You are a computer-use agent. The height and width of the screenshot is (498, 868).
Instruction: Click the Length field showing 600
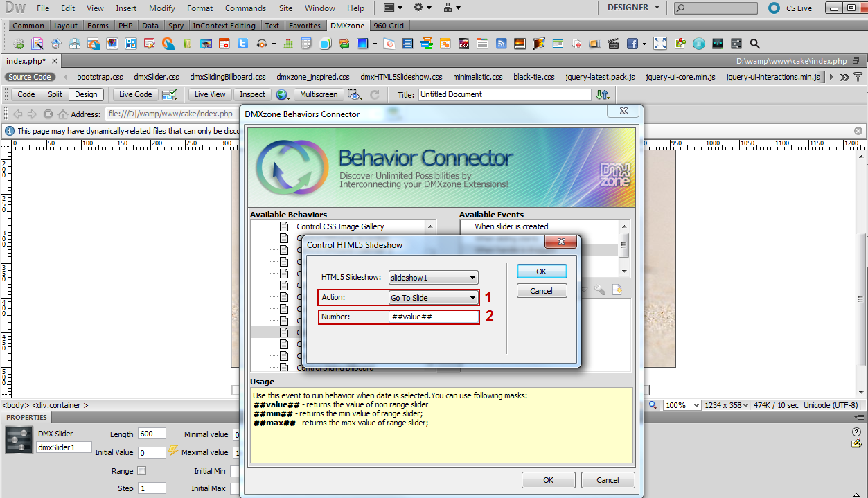[x=152, y=434]
